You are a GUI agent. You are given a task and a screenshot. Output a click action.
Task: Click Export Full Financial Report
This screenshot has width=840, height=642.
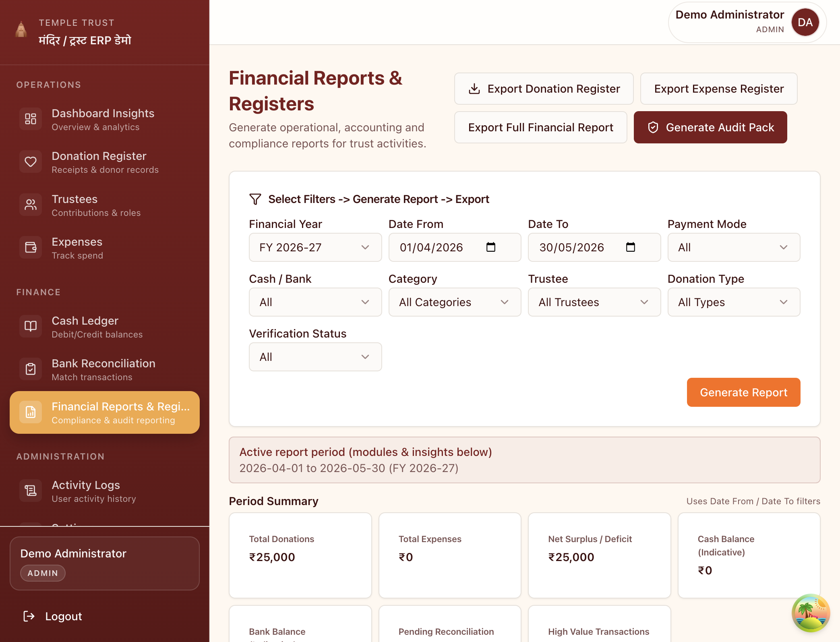click(x=540, y=127)
